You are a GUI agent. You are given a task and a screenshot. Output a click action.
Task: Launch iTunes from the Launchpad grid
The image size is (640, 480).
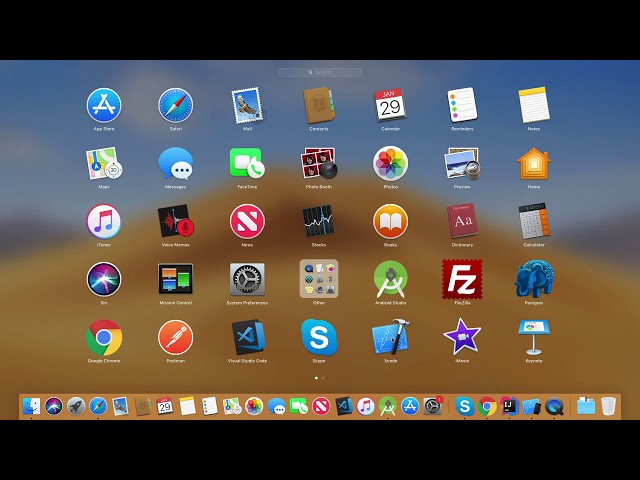[104, 221]
